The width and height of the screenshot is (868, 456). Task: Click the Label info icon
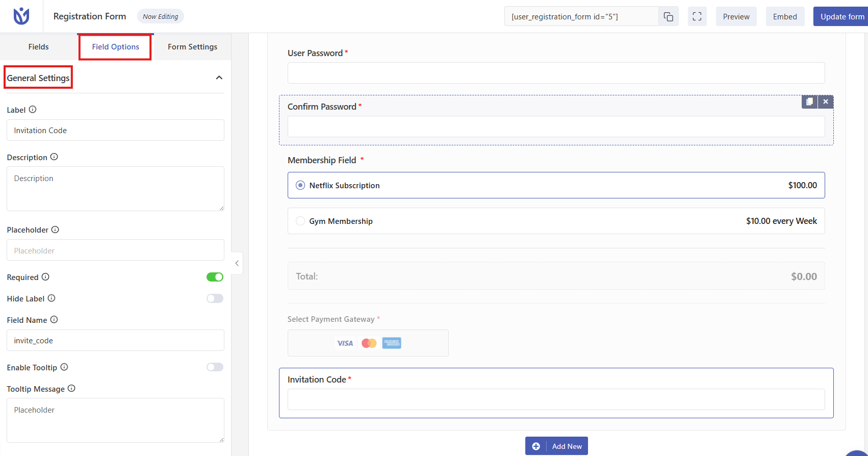tap(33, 109)
